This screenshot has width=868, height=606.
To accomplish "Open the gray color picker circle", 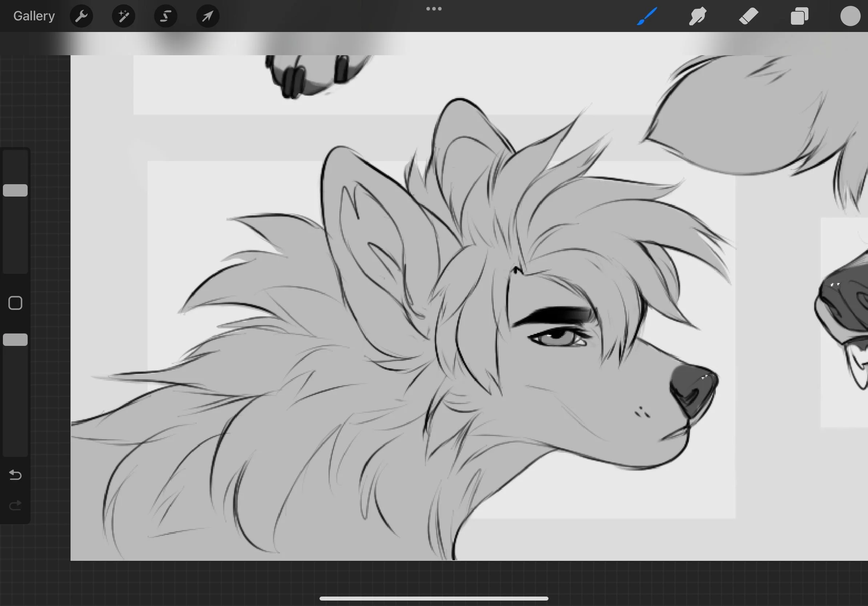I will (850, 16).
